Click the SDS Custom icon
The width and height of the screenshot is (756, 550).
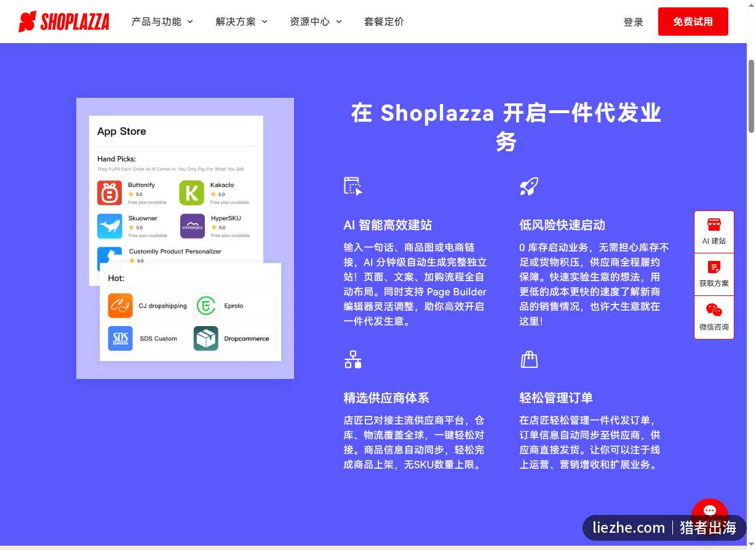click(120, 338)
